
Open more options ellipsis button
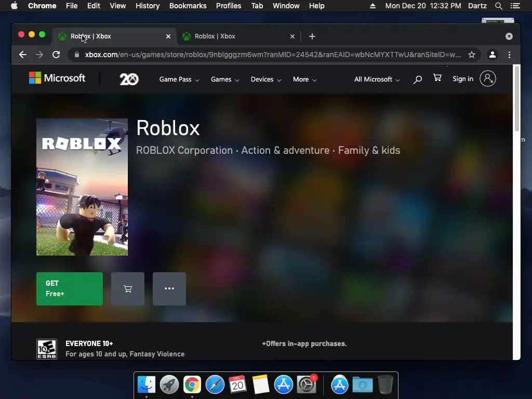[x=169, y=289]
